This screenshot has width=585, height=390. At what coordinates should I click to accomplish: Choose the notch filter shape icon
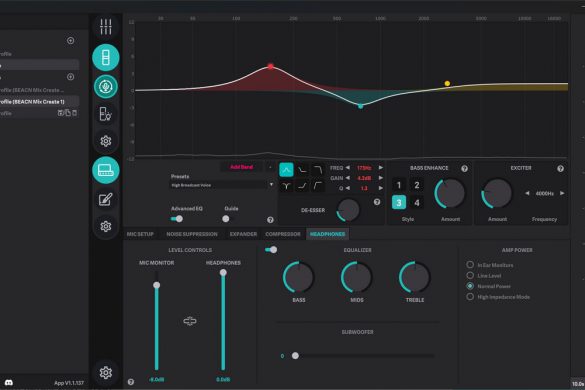pyautogui.click(x=287, y=186)
